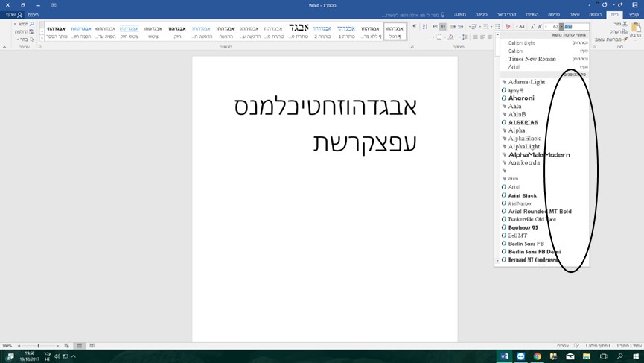This screenshot has height=363, width=644.
Task: Click the Line Spacing icon
Action: coord(465,37)
